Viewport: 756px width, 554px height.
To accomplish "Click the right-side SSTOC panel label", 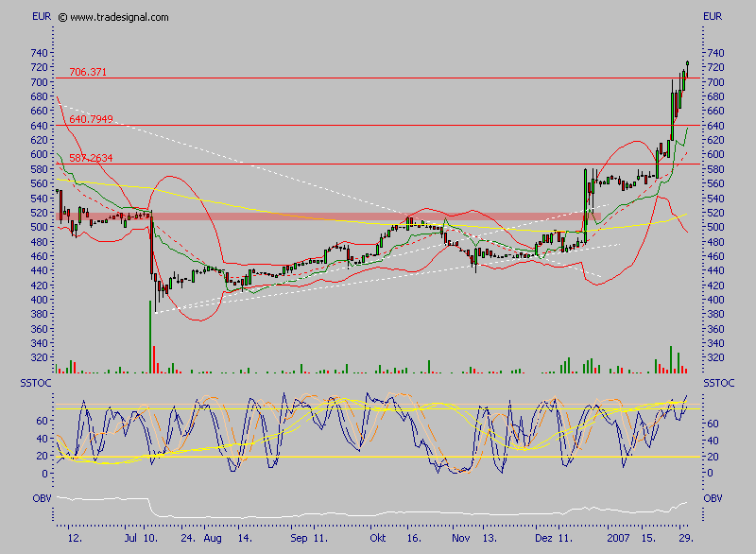I will tap(719, 382).
